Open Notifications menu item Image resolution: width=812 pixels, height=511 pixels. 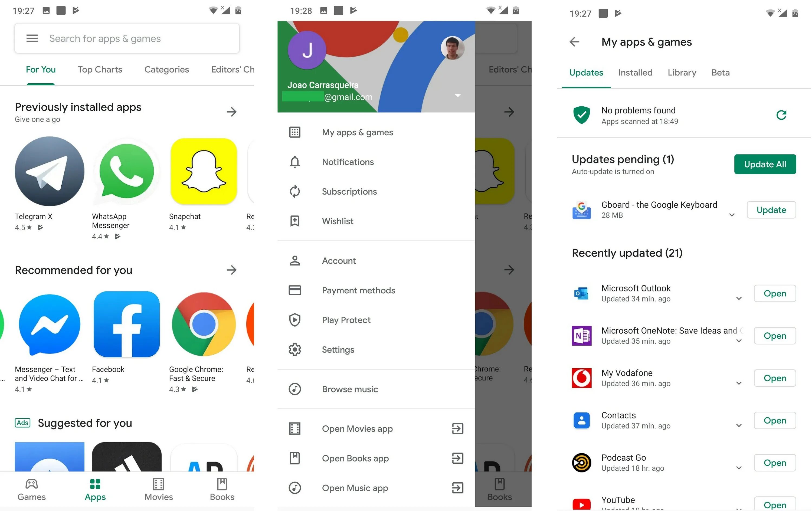click(x=376, y=162)
